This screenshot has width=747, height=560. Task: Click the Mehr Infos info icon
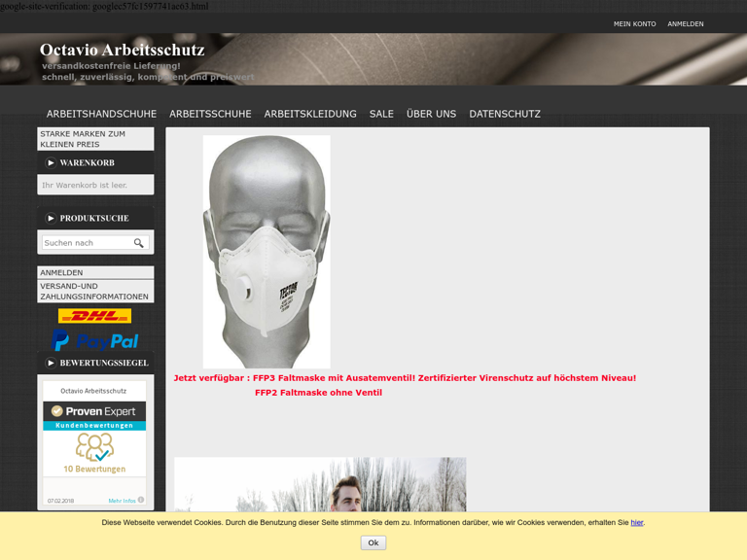pyautogui.click(x=141, y=501)
